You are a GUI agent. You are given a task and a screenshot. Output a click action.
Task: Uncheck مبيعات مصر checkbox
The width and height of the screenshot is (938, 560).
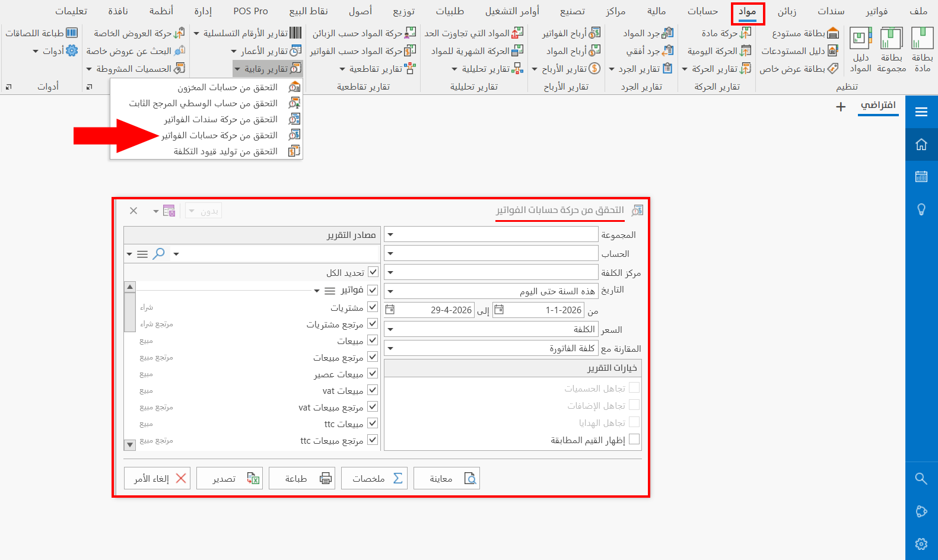pyautogui.click(x=373, y=373)
